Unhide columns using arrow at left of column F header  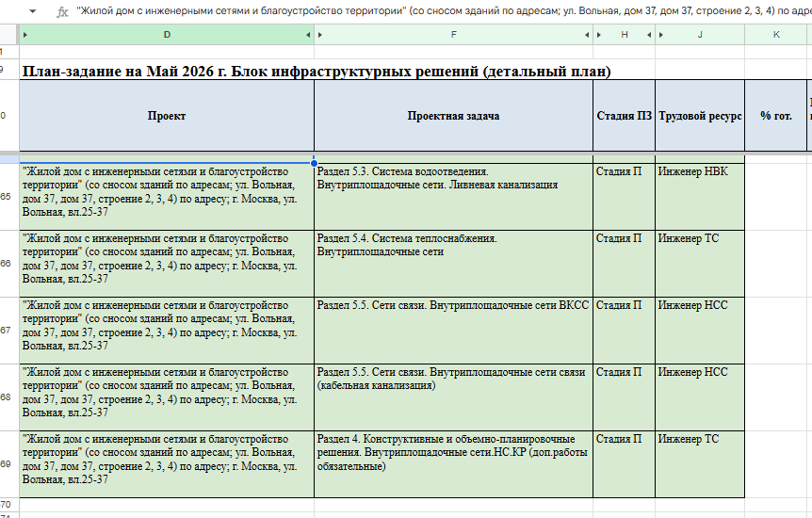coord(320,35)
